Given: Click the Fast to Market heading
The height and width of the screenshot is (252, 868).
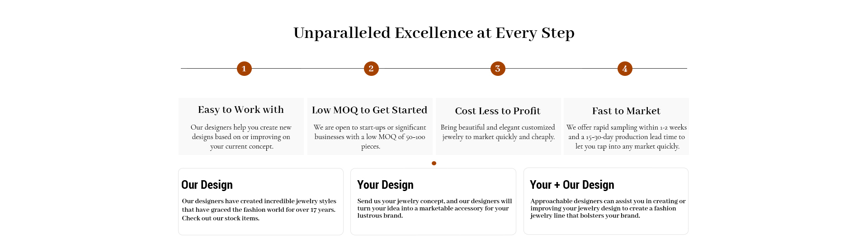Looking at the screenshot, I should [626, 111].
